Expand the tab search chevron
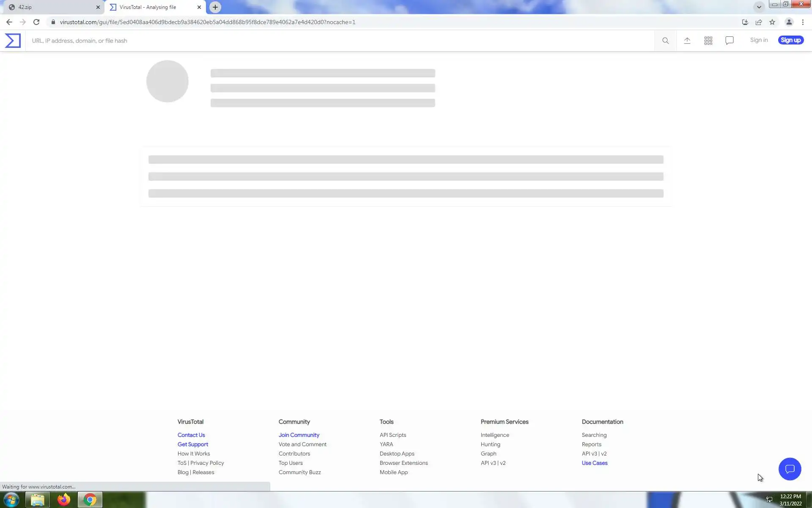The image size is (812, 508). (x=759, y=7)
